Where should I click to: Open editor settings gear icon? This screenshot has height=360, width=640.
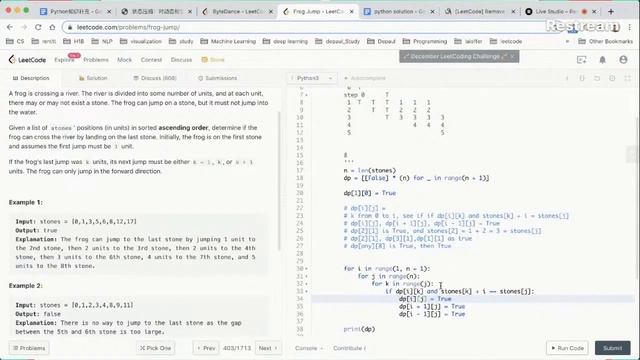[x=612, y=78]
